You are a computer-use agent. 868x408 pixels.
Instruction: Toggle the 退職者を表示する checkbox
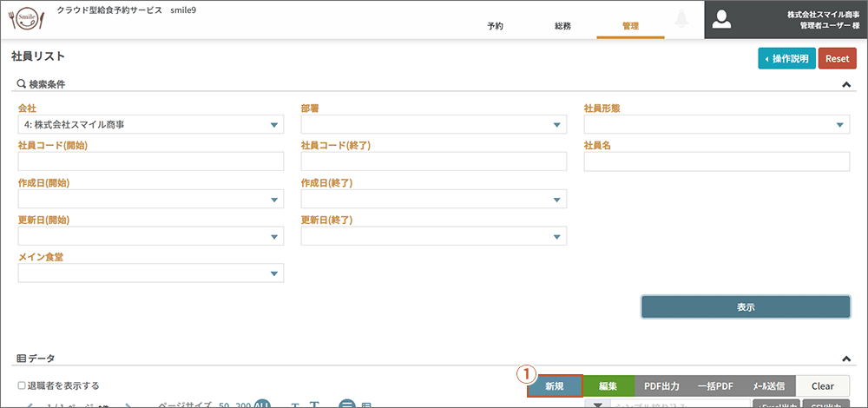22,385
